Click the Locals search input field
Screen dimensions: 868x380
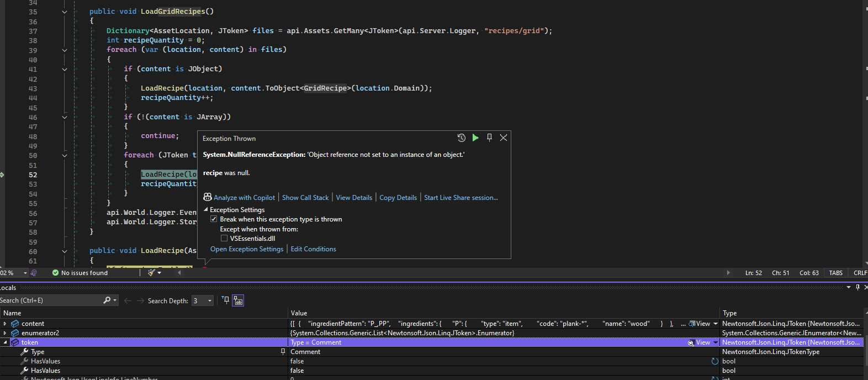50,300
